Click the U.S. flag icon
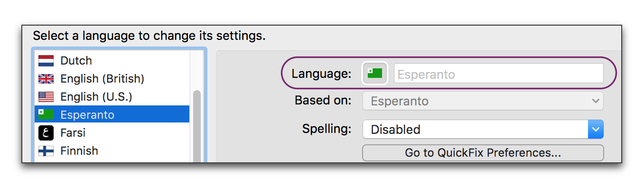The width and height of the screenshot is (644, 188). click(x=46, y=97)
